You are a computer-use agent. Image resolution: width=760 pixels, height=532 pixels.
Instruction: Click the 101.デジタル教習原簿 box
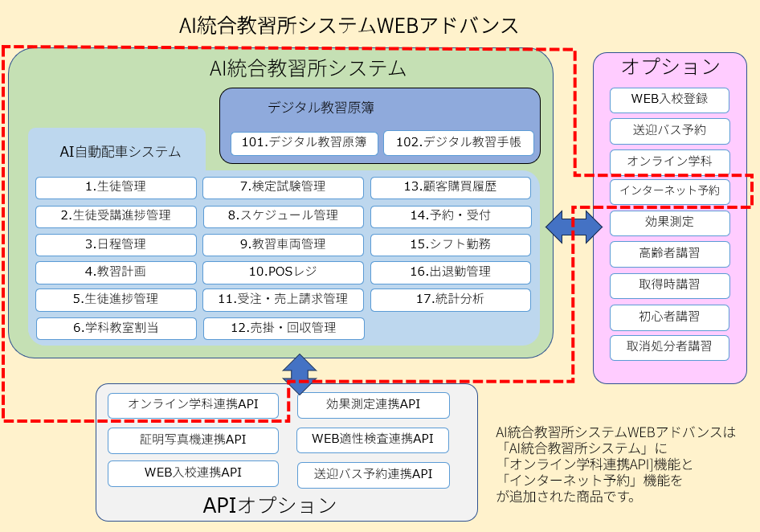click(x=304, y=142)
